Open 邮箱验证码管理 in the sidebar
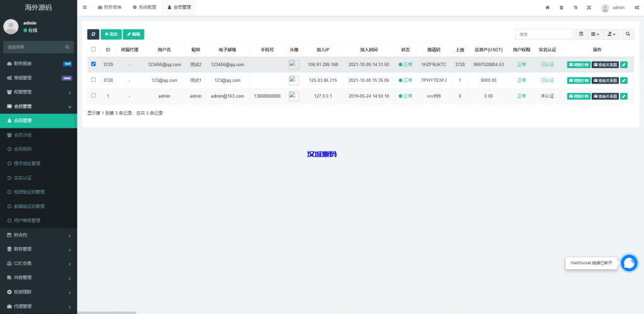This screenshot has height=314, width=644. [38, 206]
